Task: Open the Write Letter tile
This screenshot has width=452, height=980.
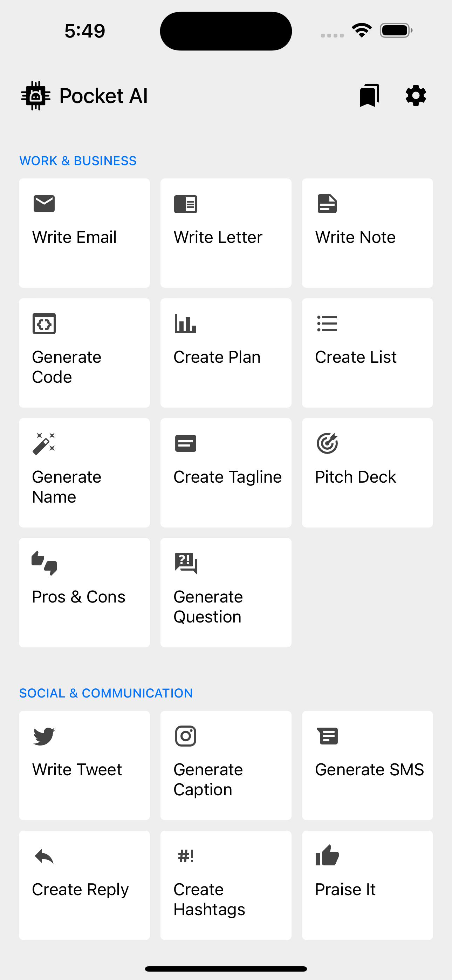Action: click(x=226, y=233)
